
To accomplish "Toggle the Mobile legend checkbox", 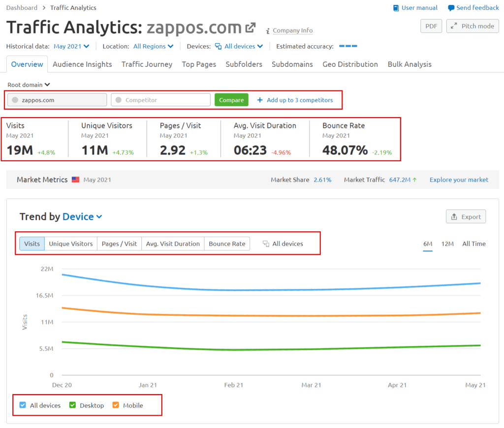I will 115,405.
